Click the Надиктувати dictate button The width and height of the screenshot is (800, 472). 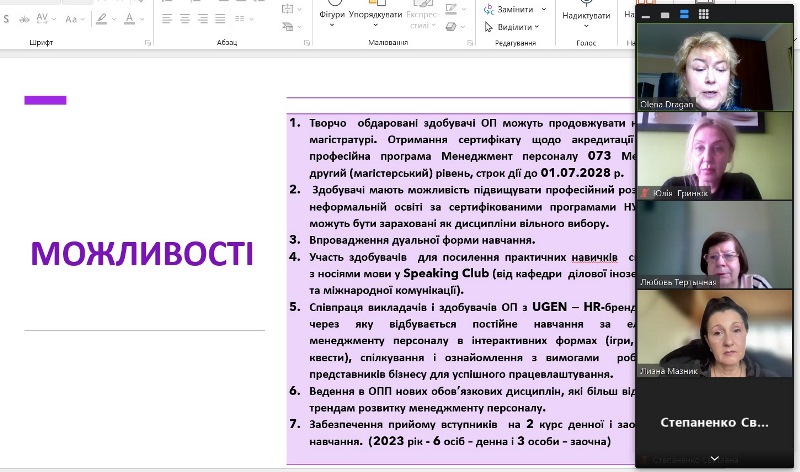coord(585,14)
